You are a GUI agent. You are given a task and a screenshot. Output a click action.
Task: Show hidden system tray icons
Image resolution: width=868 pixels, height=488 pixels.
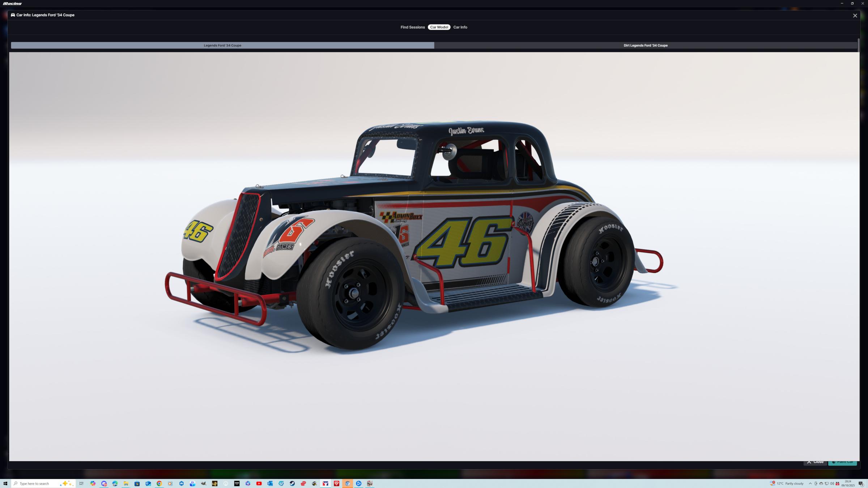tap(810, 483)
